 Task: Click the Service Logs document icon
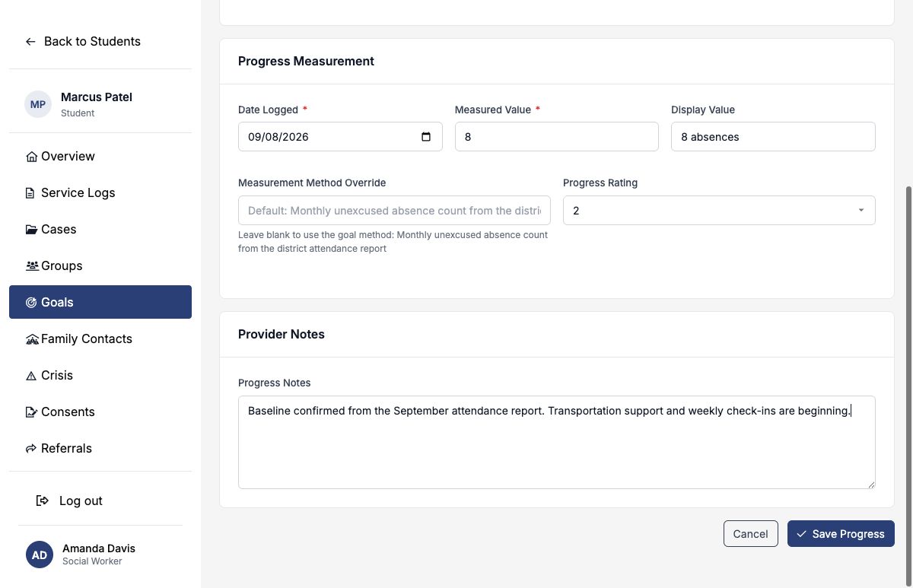(x=30, y=193)
